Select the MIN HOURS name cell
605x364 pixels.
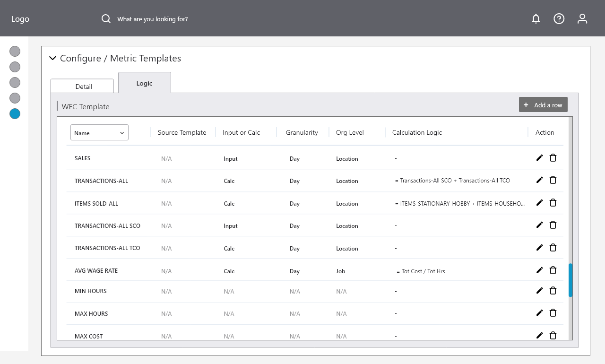91,291
